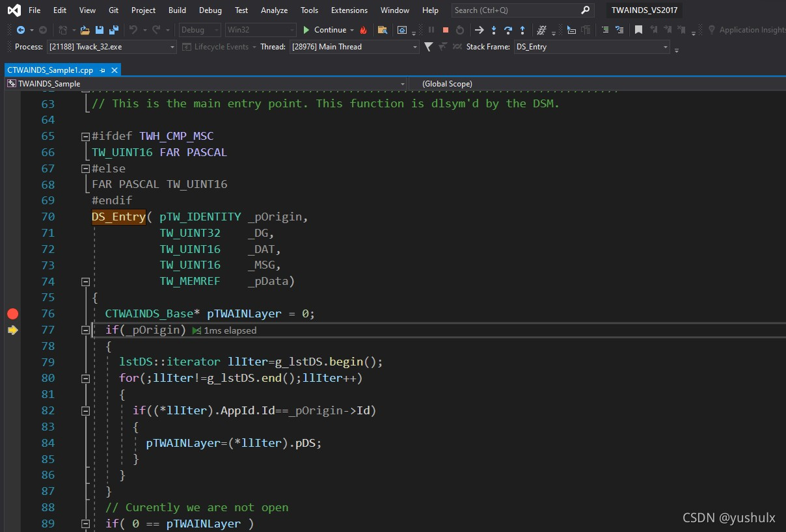Click pTWAINLayer on line 76

244,314
